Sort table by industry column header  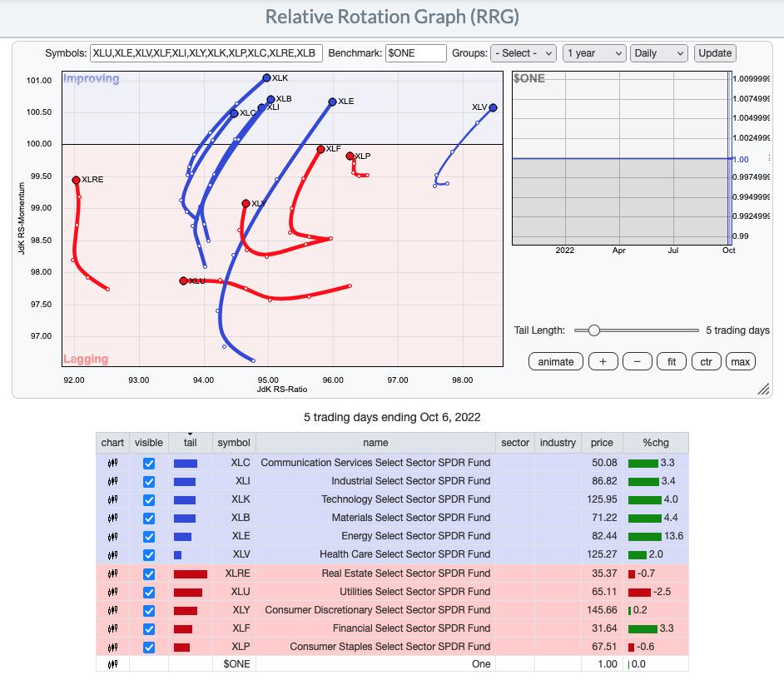[558, 443]
